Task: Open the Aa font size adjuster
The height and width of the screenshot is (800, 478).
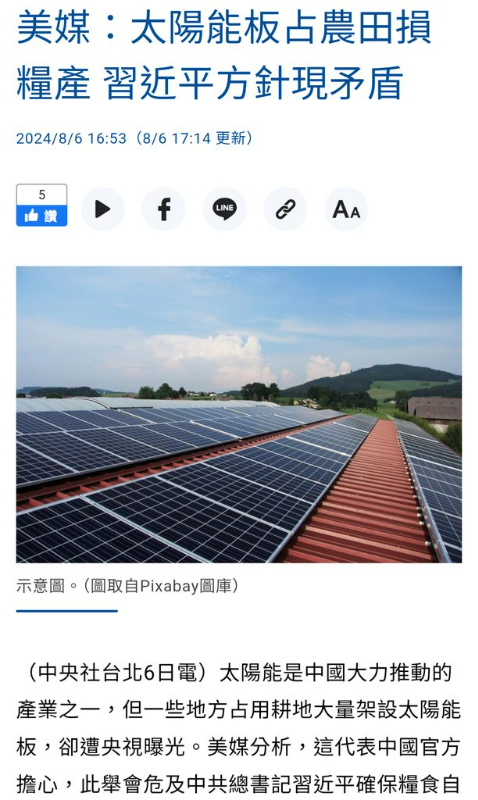Action: tap(346, 209)
